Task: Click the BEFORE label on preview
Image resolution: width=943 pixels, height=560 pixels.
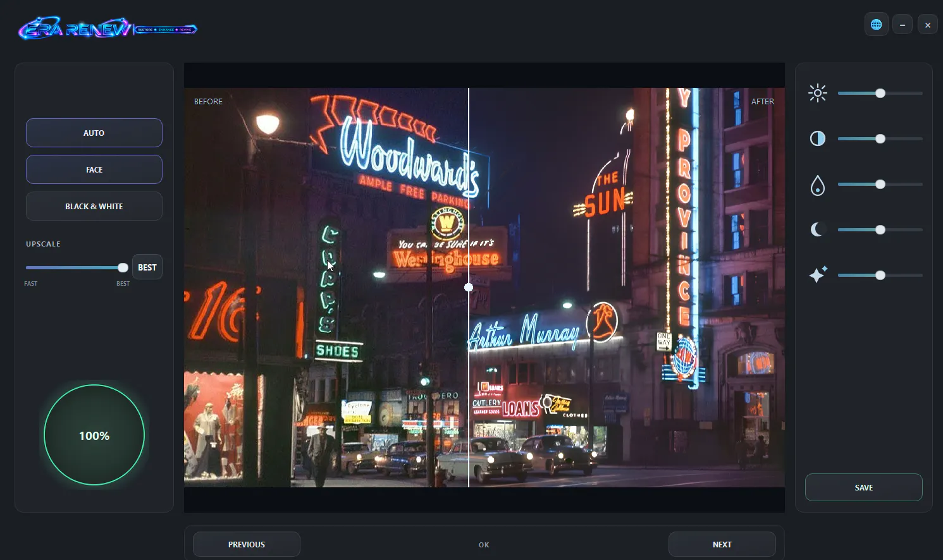Action: point(208,101)
